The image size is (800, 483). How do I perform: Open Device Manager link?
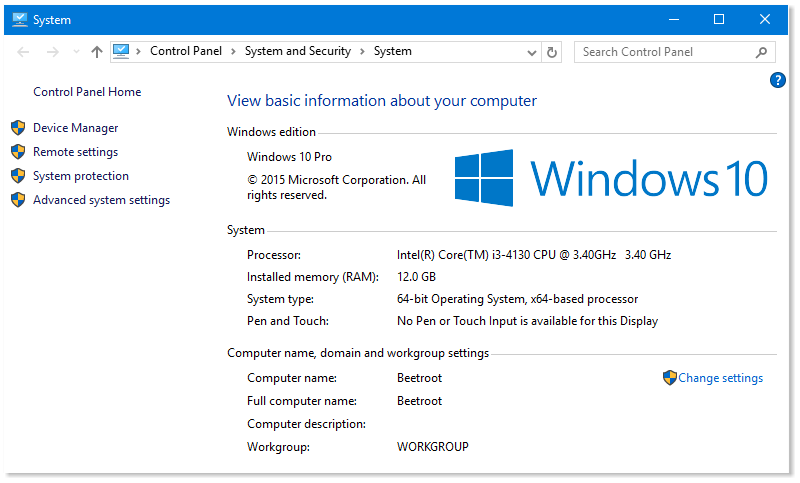click(76, 128)
